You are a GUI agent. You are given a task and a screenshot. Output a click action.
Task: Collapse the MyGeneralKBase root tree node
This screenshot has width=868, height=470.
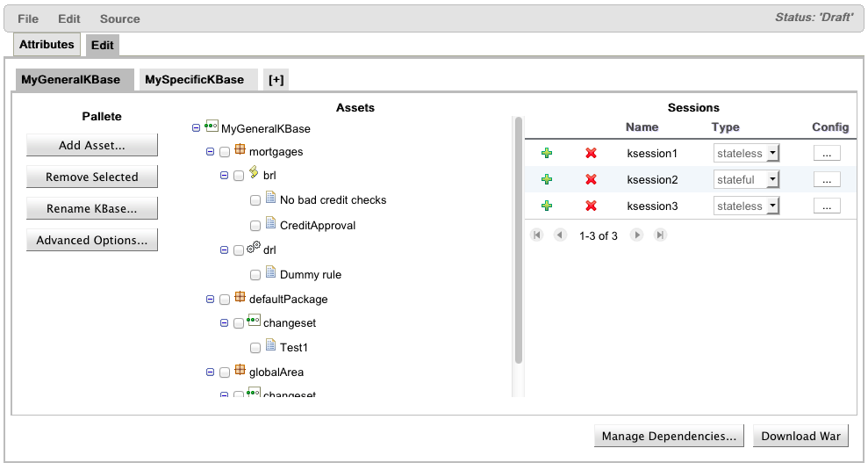pos(196,128)
